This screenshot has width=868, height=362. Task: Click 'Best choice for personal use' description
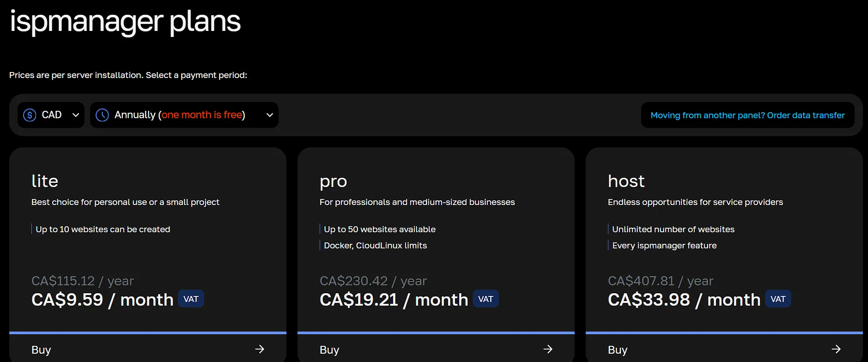[125, 202]
